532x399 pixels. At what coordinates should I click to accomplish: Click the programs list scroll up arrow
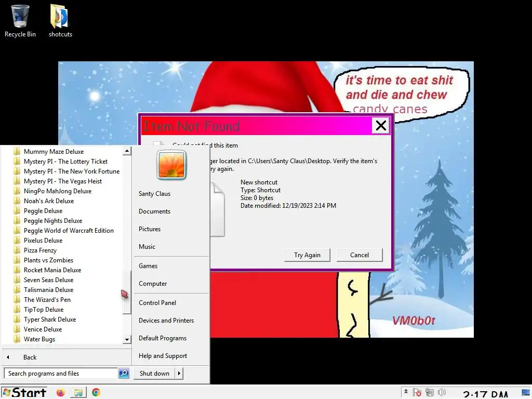coord(127,151)
